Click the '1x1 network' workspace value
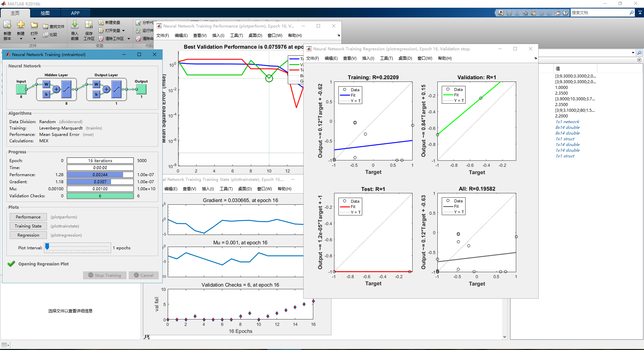The width and height of the screenshot is (644, 350). [567, 122]
